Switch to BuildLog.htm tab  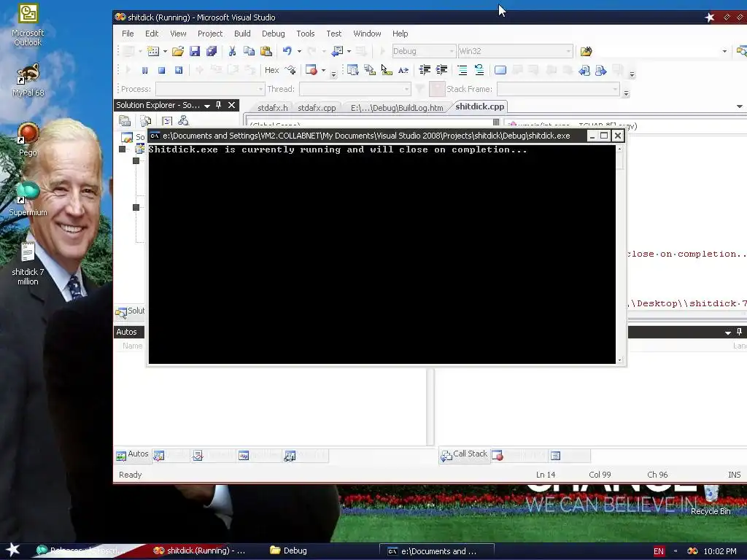[397, 108]
